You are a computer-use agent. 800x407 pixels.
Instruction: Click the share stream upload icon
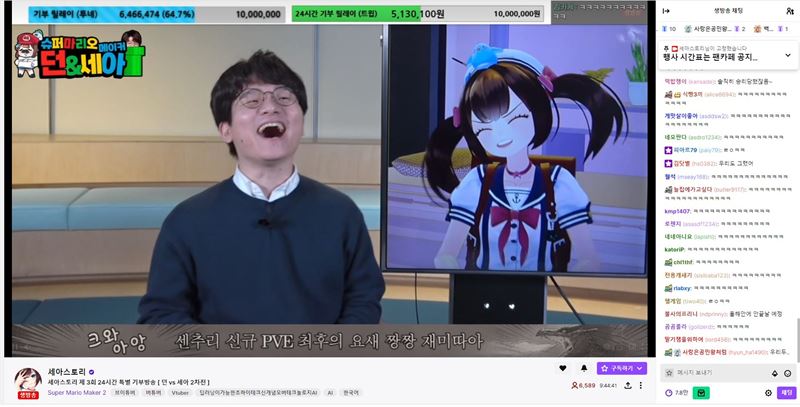[628, 386]
